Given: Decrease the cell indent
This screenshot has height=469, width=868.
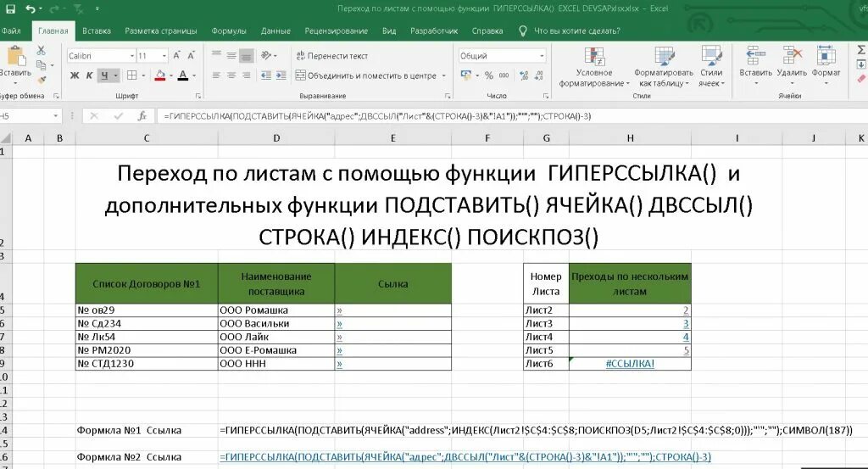Looking at the screenshot, I should [266, 75].
